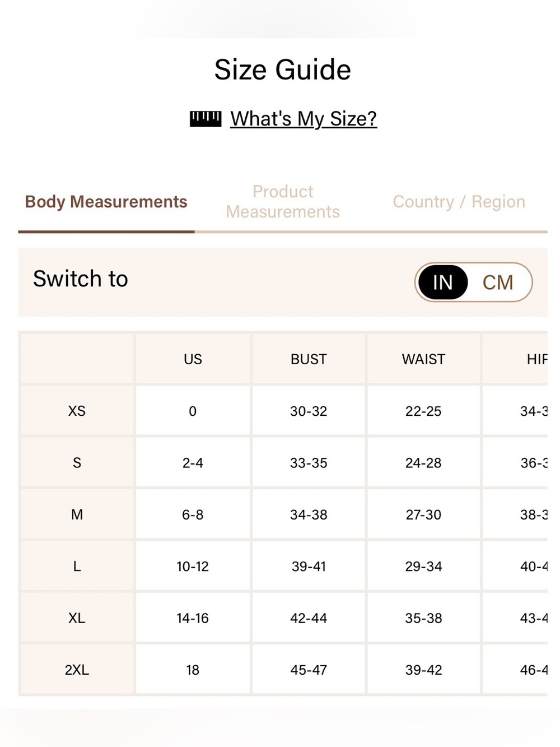This screenshot has width=560, height=747.
Task: Click the Size Guide heading
Action: pos(283,69)
